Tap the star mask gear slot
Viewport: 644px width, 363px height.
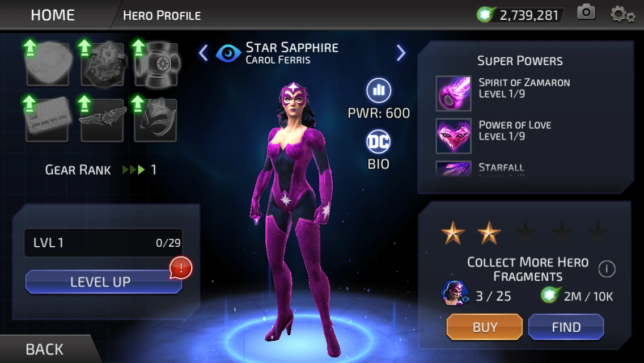156,120
